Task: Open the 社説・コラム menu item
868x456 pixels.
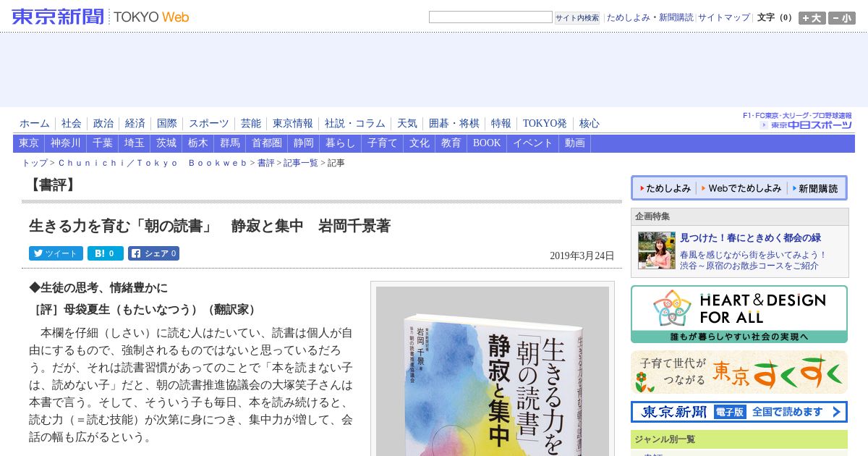Action: click(355, 123)
